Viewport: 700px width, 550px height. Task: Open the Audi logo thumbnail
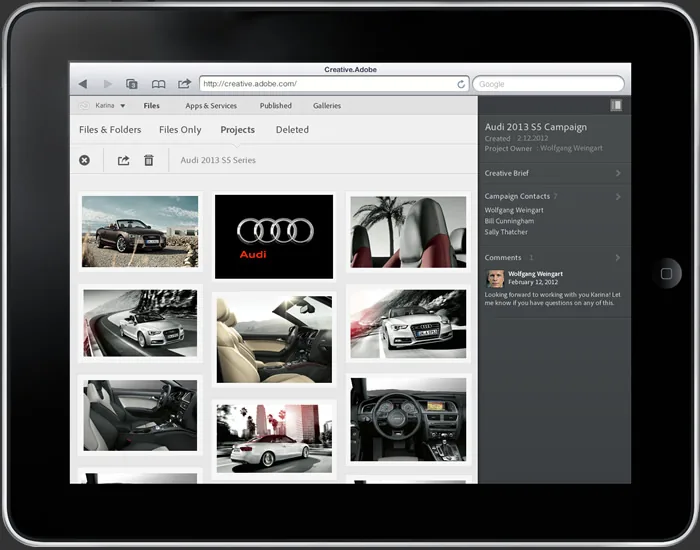tap(274, 237)
